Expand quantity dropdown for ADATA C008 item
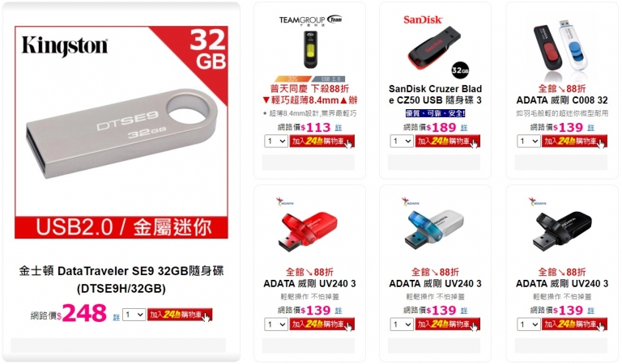Image resolution: width=622 pixels, height=364 pixels. (528, 141)
